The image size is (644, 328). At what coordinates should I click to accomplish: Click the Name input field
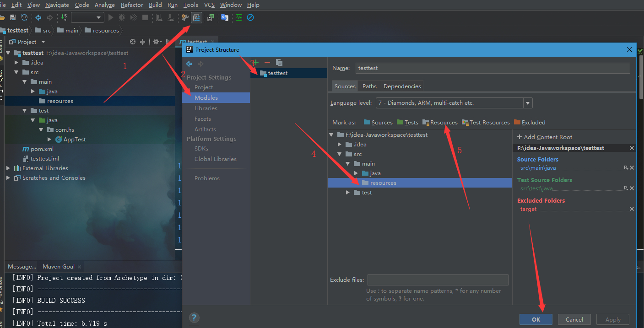pyautogui.click(x=492, y=68)
